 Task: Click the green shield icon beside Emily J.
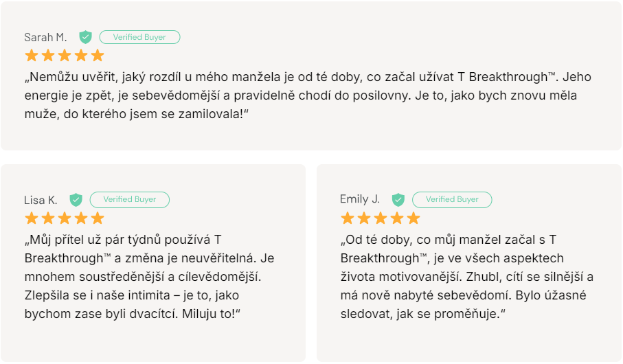[x=398, y=200]
